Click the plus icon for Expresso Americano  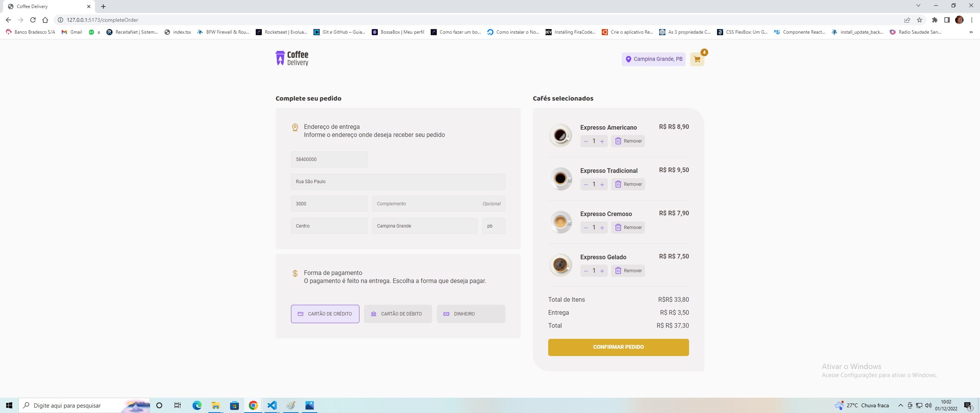click(x=602, y=141)
